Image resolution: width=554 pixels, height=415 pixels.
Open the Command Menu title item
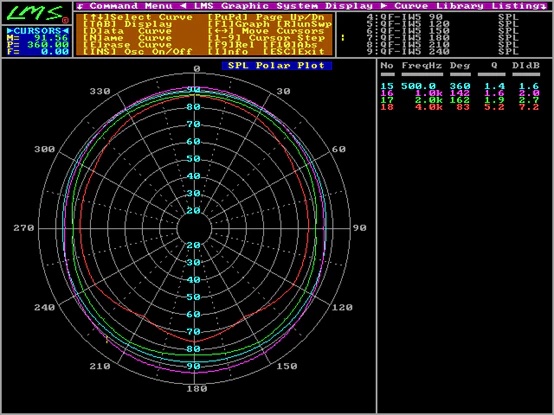(x=131, y=6)
